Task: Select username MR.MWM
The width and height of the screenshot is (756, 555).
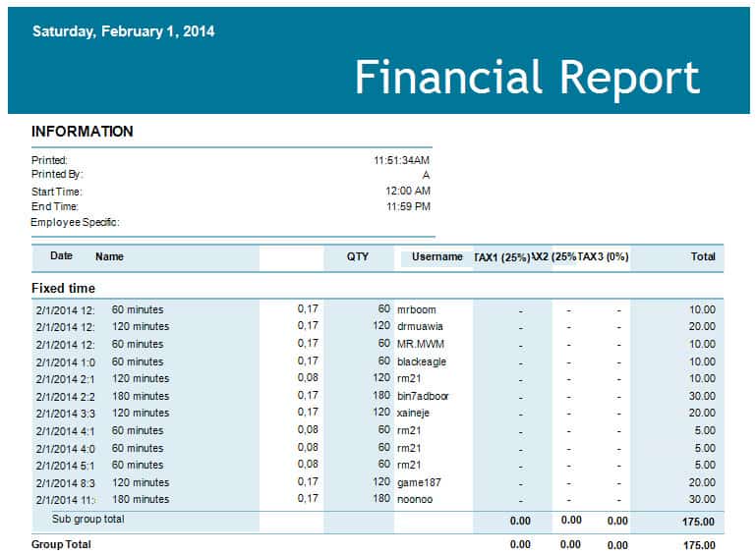Action: (421, 345)
